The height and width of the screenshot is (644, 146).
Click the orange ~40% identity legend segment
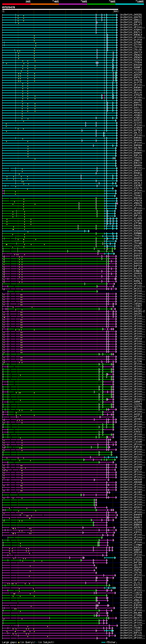click(x=45, y=4)
